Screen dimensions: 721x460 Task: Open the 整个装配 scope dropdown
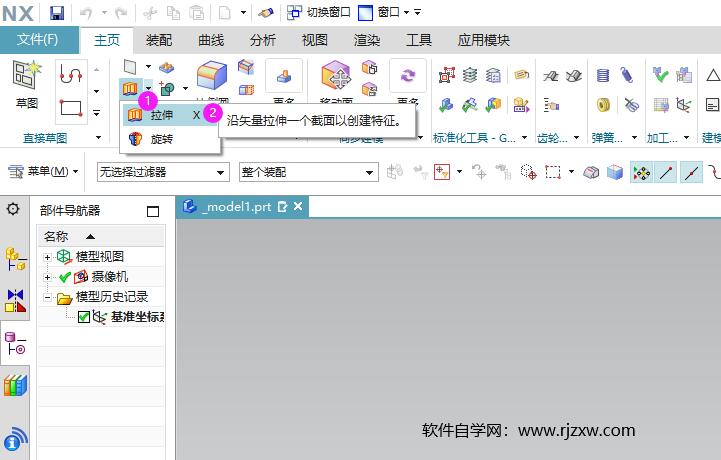[308, 172]
